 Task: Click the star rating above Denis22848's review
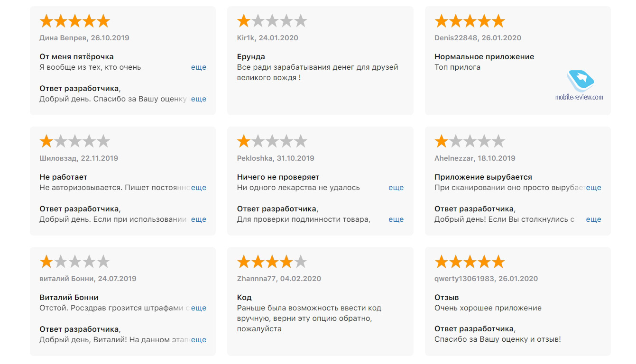pyautogui.click(x=470, y=21)
